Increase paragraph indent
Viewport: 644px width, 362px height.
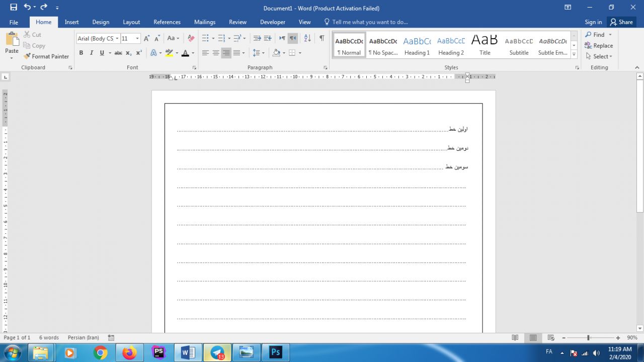(268, 38)
